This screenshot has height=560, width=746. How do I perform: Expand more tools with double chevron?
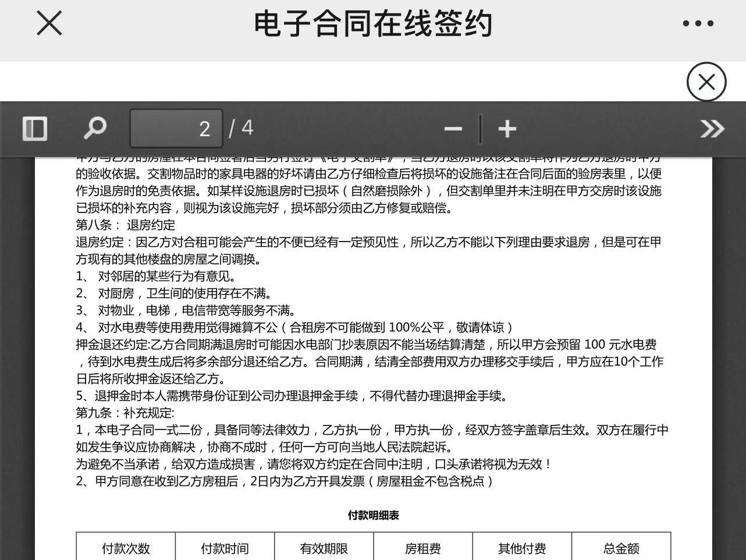(712, 129)
